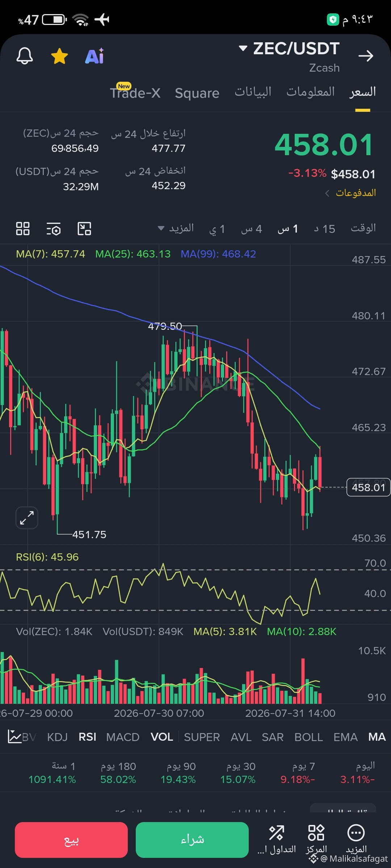Image resolution: width=391 pixels, height=868 pixels.
Task: Open the chart grid layout icon
Action: tap(23, 229)
